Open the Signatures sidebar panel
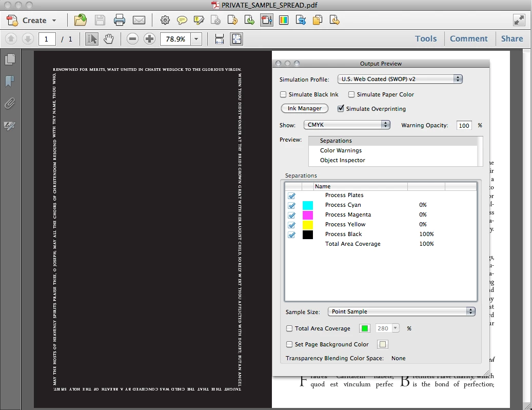 (x=10, y=126)
